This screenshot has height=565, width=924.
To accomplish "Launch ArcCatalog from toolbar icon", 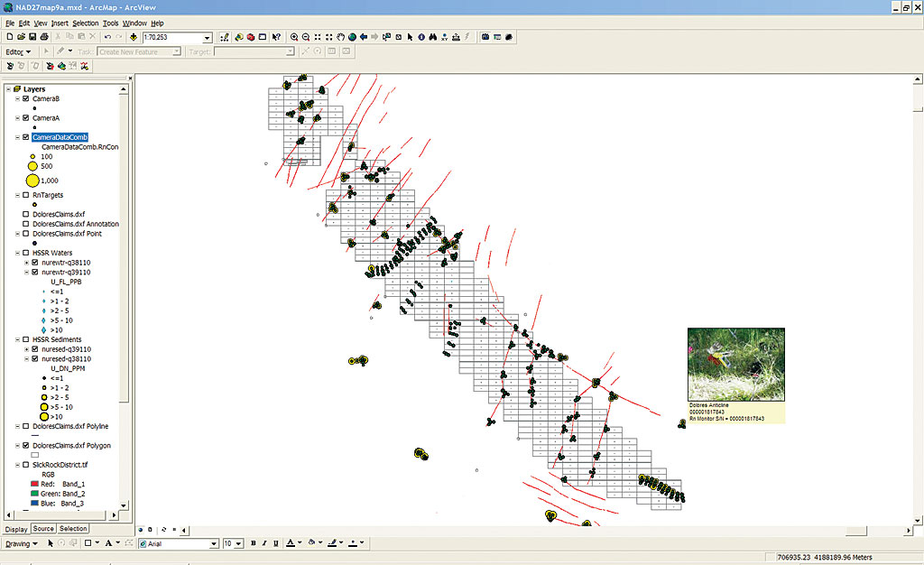I will [x=238, y=37].
